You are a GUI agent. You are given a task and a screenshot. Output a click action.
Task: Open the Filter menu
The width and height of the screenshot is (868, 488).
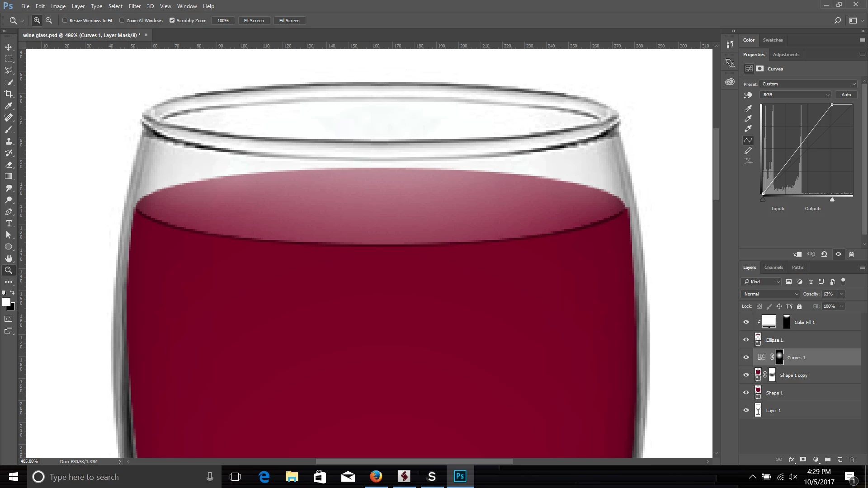[134, 6]
